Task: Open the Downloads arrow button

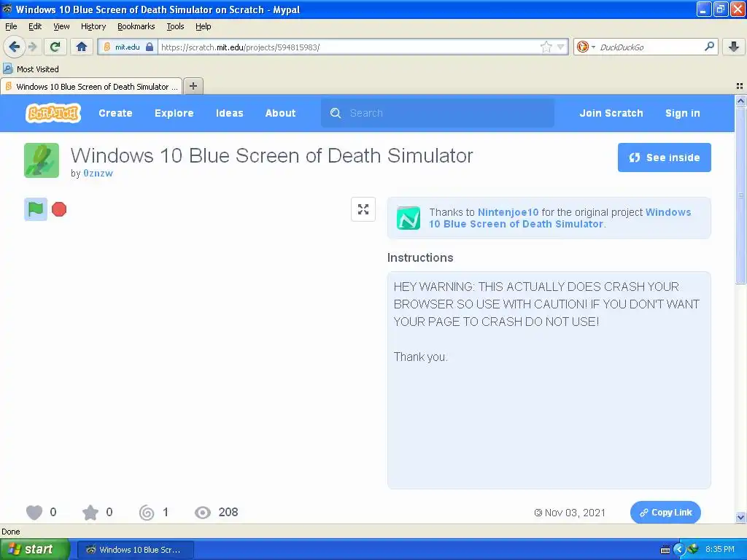Action: pos(734,47)
